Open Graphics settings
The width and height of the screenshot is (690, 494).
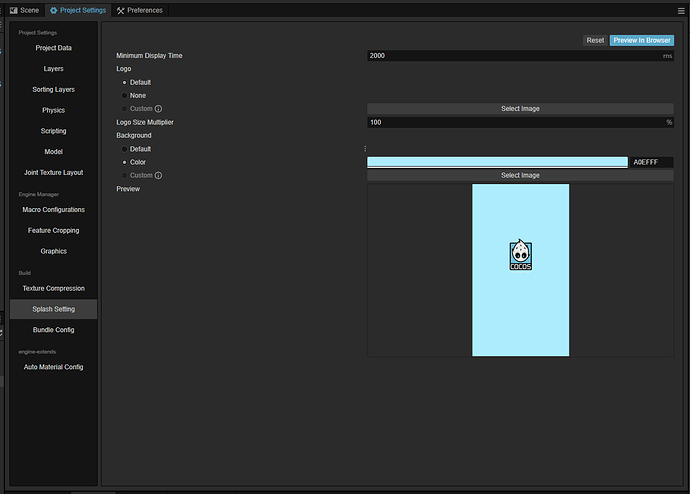point(53,251)
